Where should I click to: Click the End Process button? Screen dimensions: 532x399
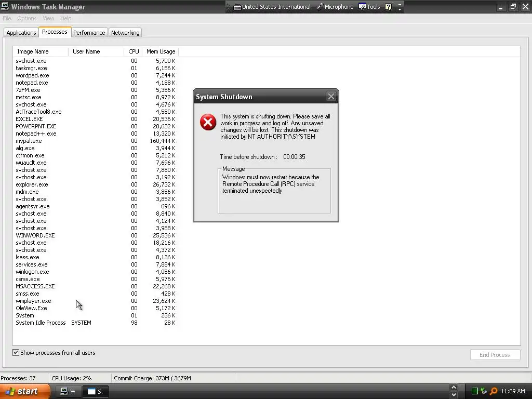(x=495, y=354)
